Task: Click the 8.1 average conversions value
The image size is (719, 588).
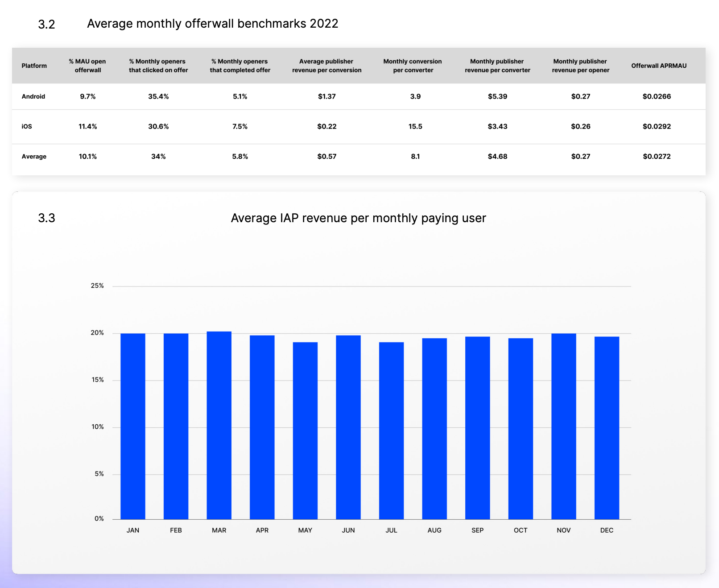Action: (x=415, y=157)
